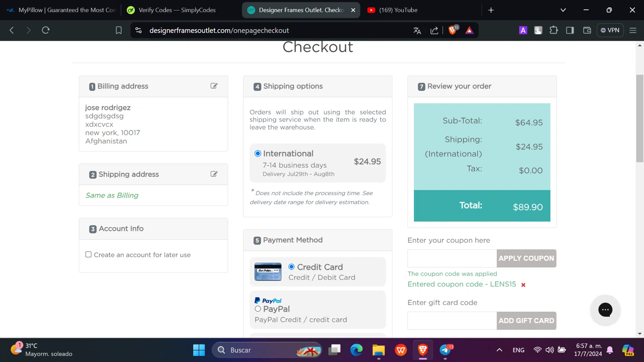The image size is (644, 362).
Task: Open Edge from the taskbar
Action: click(x=356, y=350)
